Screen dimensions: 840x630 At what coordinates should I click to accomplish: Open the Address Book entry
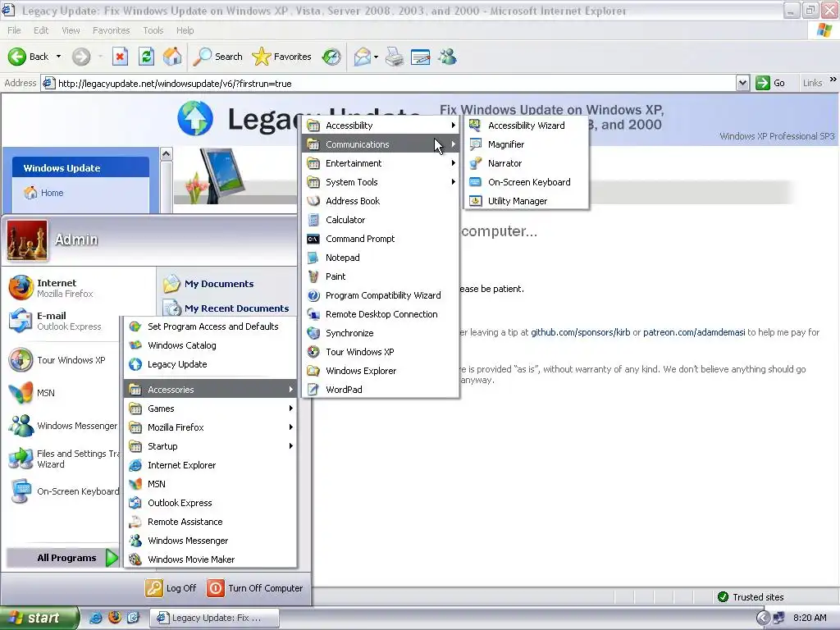coord(381,201)
